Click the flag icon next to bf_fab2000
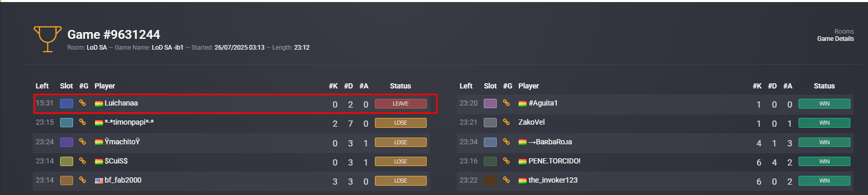 (99, 181)
